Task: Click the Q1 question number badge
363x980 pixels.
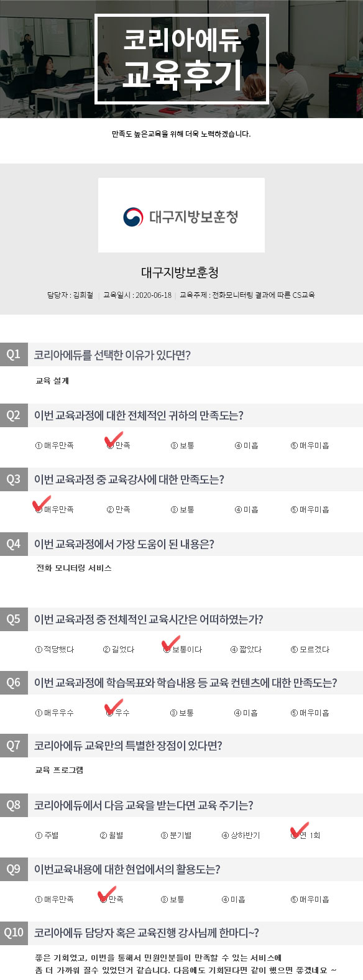Action: (14, 354)
